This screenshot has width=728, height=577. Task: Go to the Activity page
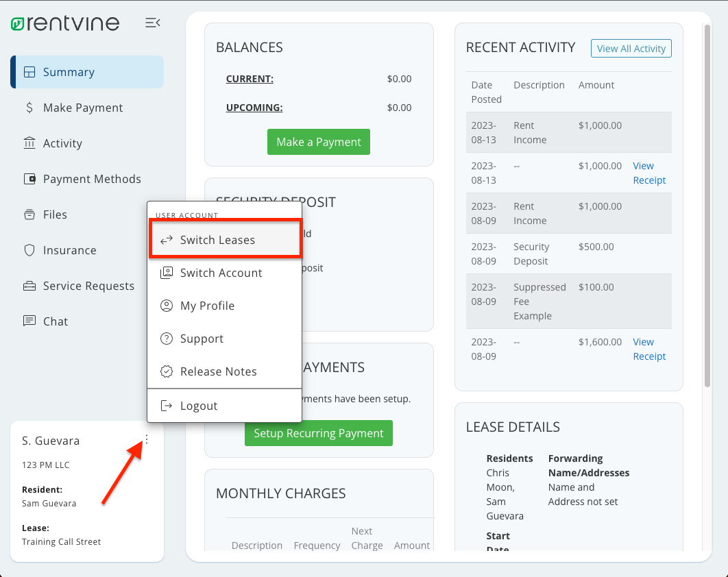point(62,143)
